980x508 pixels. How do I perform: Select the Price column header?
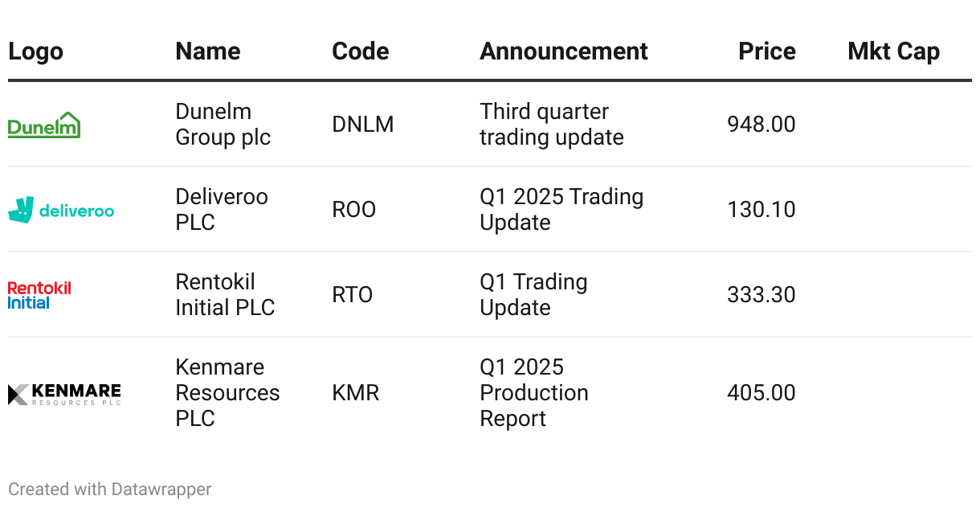click(x=767, y=51)
